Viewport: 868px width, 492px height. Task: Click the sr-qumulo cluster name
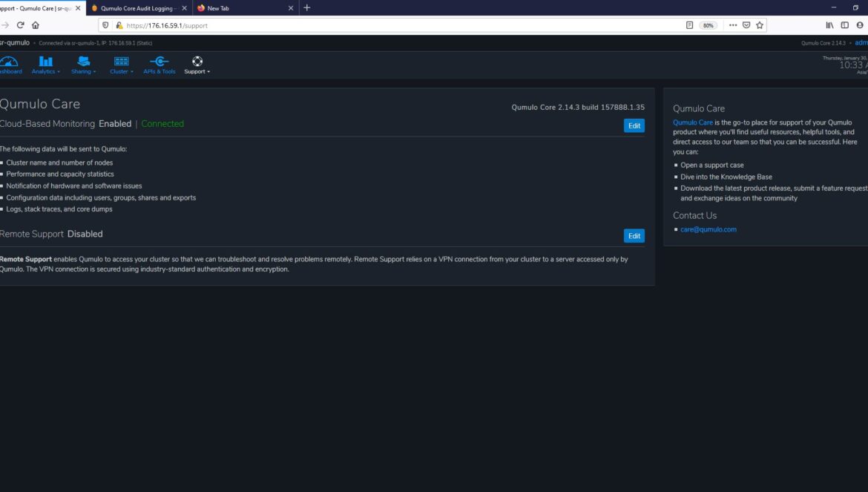point(15,42)
